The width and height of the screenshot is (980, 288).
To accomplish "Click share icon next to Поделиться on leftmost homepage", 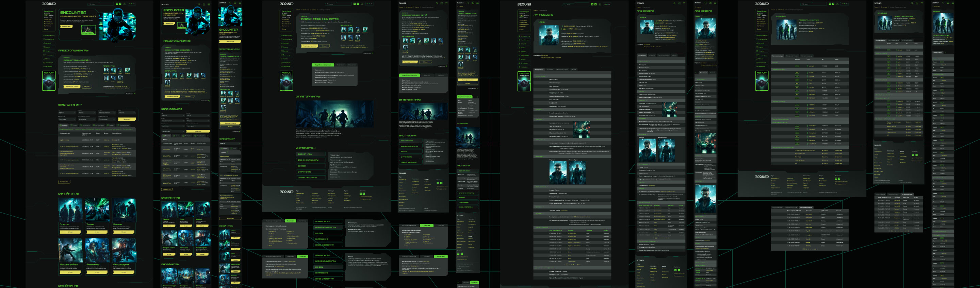I will [135, 93].
